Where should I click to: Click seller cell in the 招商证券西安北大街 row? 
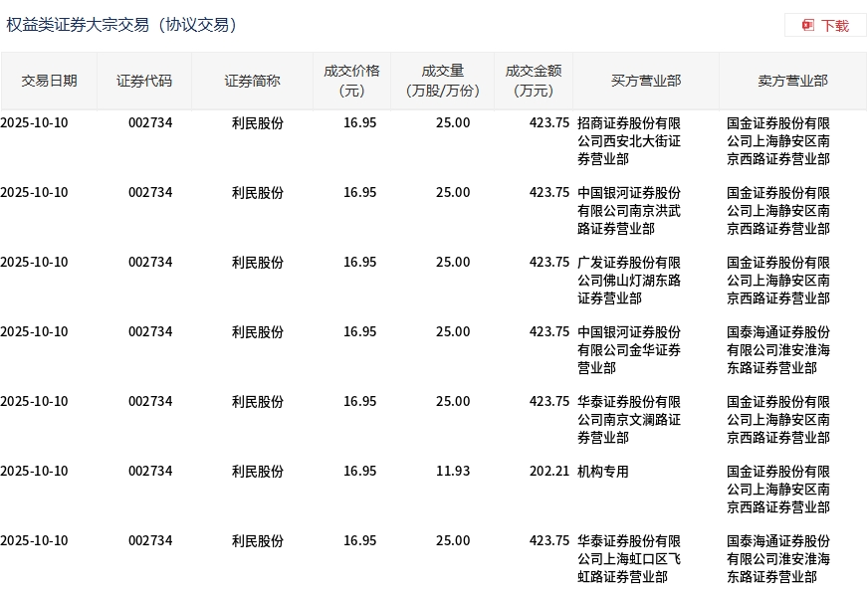pos(778,141)
